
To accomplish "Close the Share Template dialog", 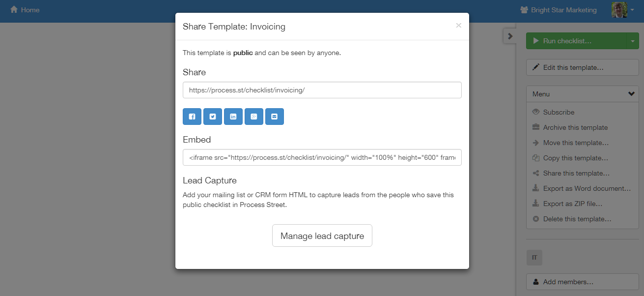I will click(458, 26).
